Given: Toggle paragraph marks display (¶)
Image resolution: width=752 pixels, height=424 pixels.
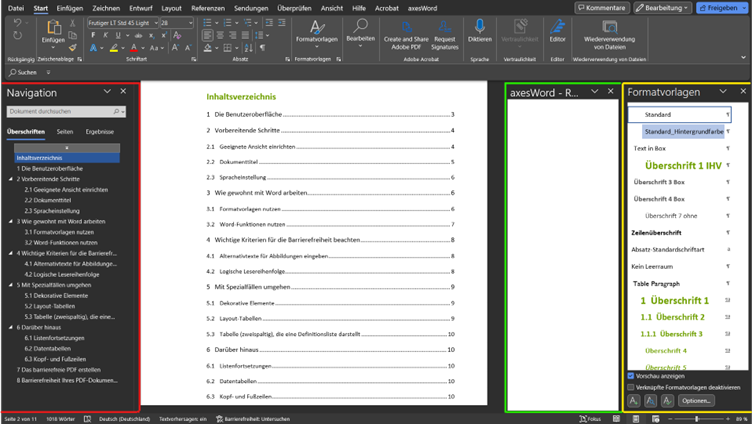Looking at the screenshot, I should tap(262, 47).
